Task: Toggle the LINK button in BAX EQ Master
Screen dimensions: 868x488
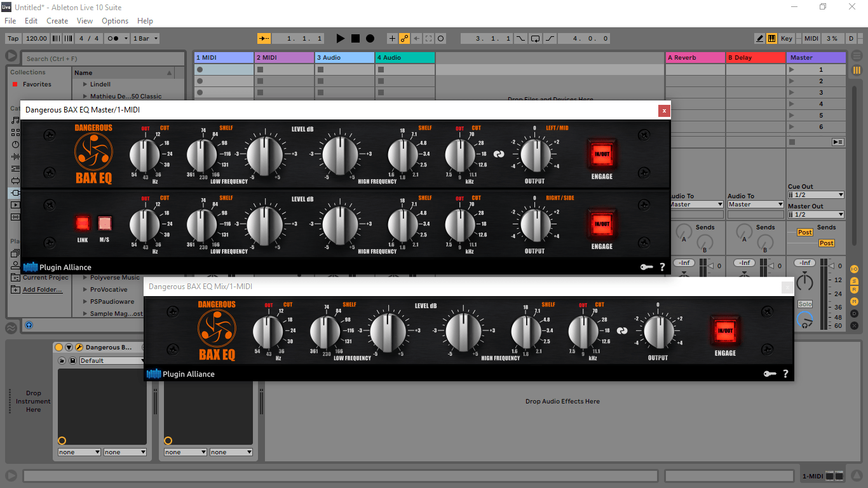Action: click(83, 223)
